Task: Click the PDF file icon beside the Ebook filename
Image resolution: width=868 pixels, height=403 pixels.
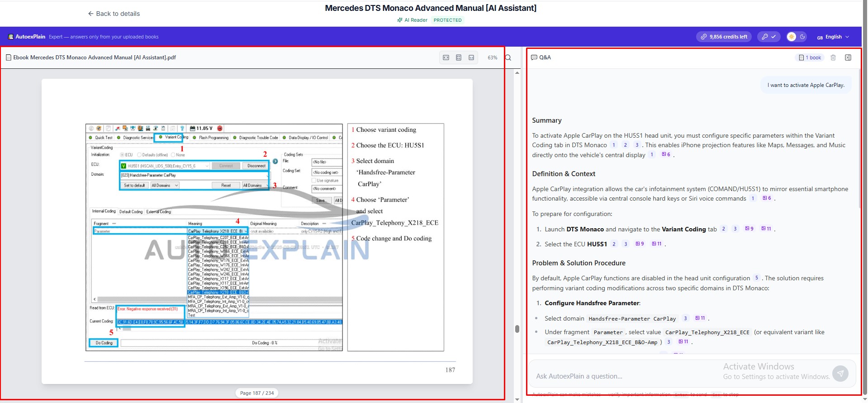Action: tap(9, 58)
